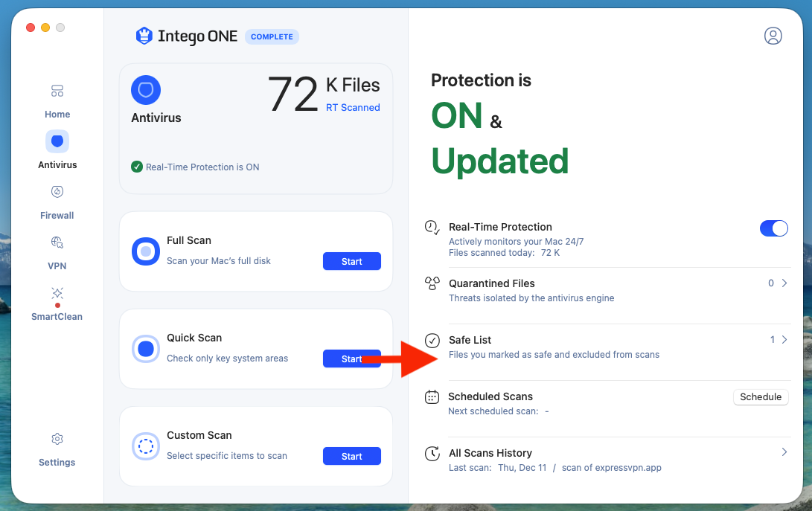The image size is (812, 511).
Task: Click the Real-Time Protection clock icon
Action: pyautogui.click(x=432, y=228)
